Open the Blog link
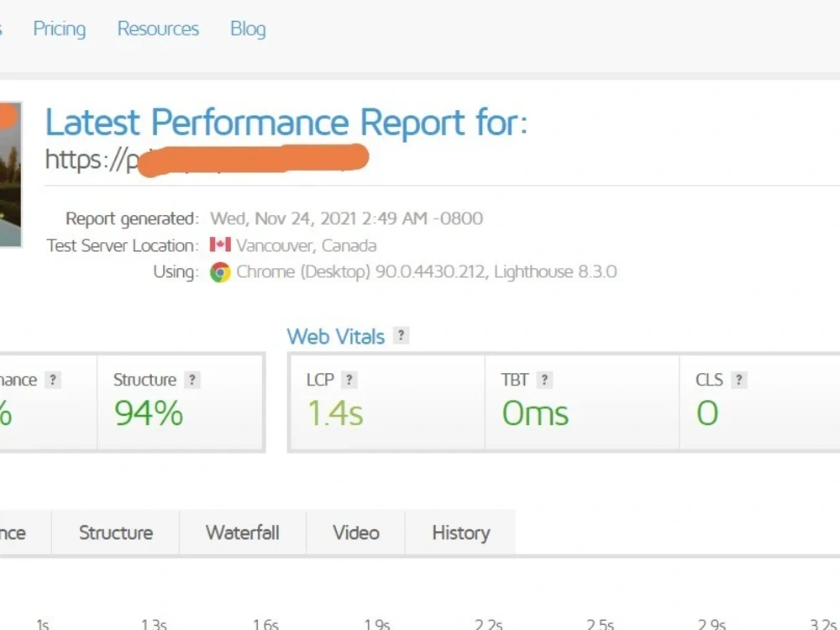 click(248, 29)
